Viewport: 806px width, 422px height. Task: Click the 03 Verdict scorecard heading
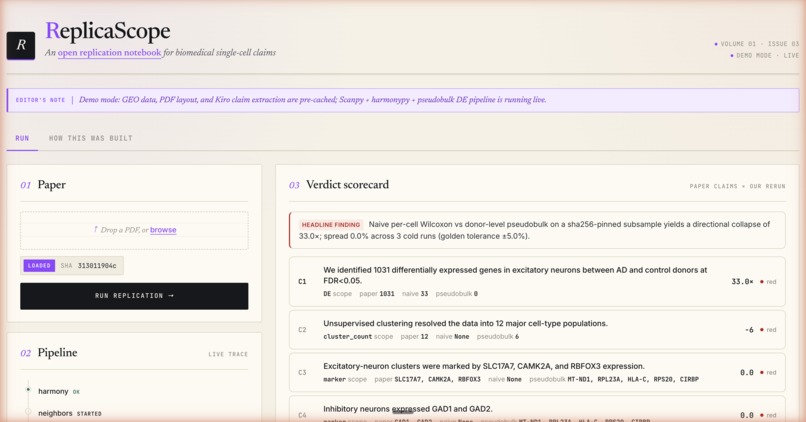(x=339, y=185)
